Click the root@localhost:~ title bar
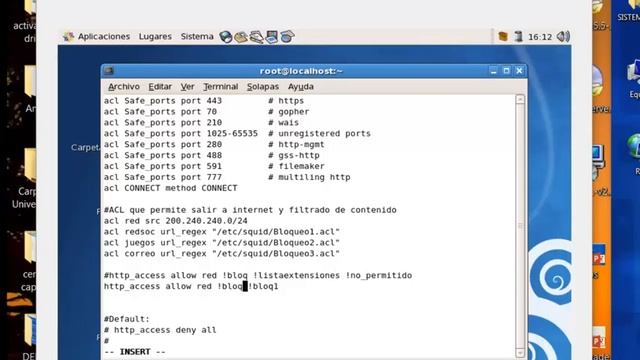 (x=301, y=71)
